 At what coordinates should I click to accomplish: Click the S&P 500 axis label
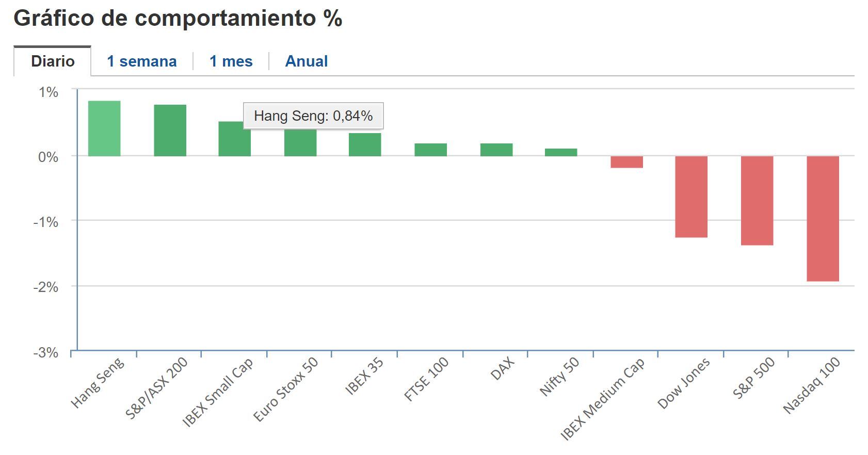754,378
